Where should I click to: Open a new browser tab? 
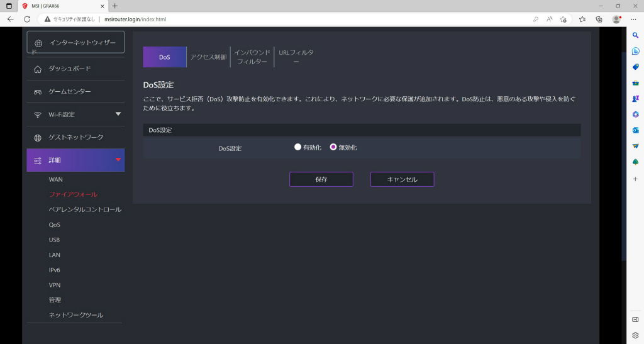tap(115, 6)
